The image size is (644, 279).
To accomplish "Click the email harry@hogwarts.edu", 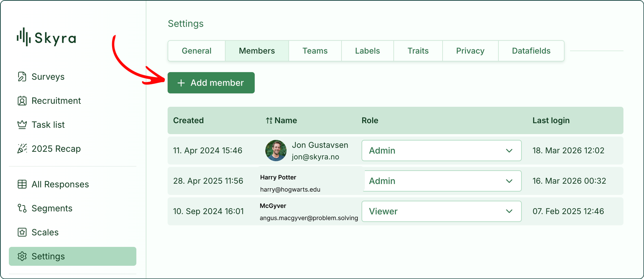I will [290, 190].
